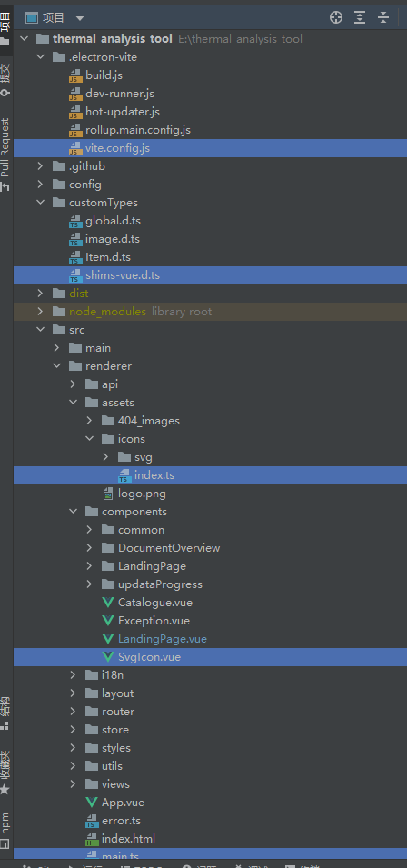407x868 pixels.
Task: Select the shims-vue.d.ts TypeScript file
Action: coord(123,275)
